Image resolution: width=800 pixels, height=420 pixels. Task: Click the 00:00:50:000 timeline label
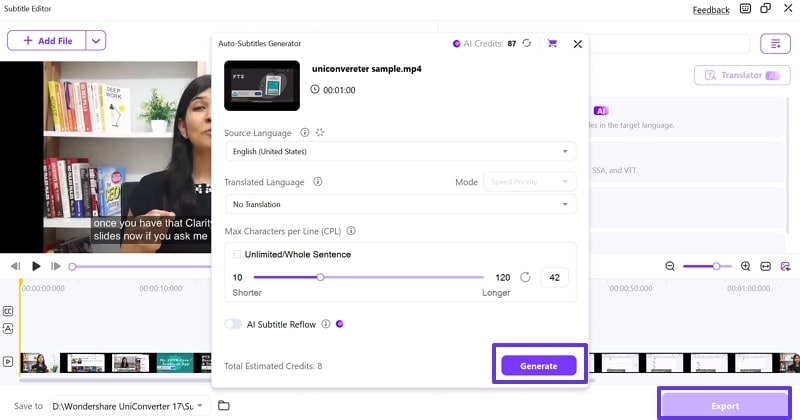click(631, 288)
